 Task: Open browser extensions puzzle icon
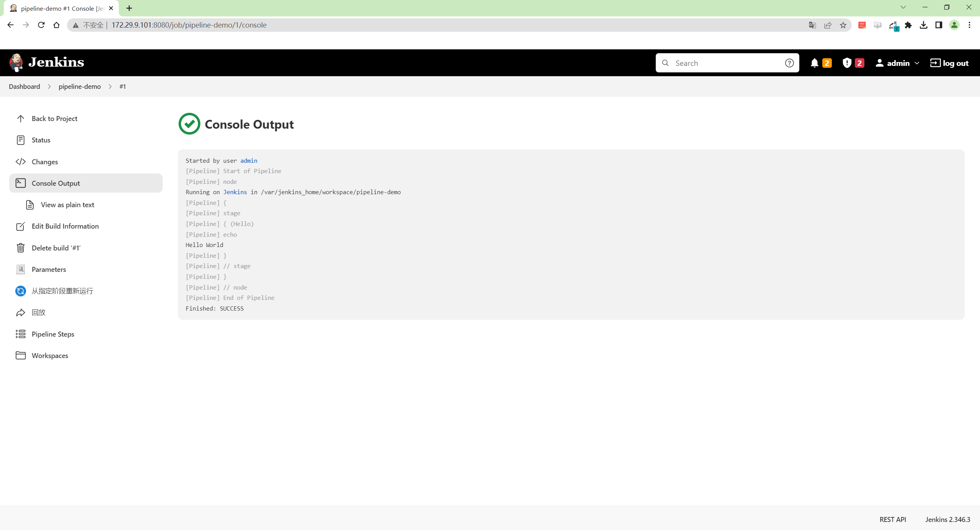tap(908, 25)
